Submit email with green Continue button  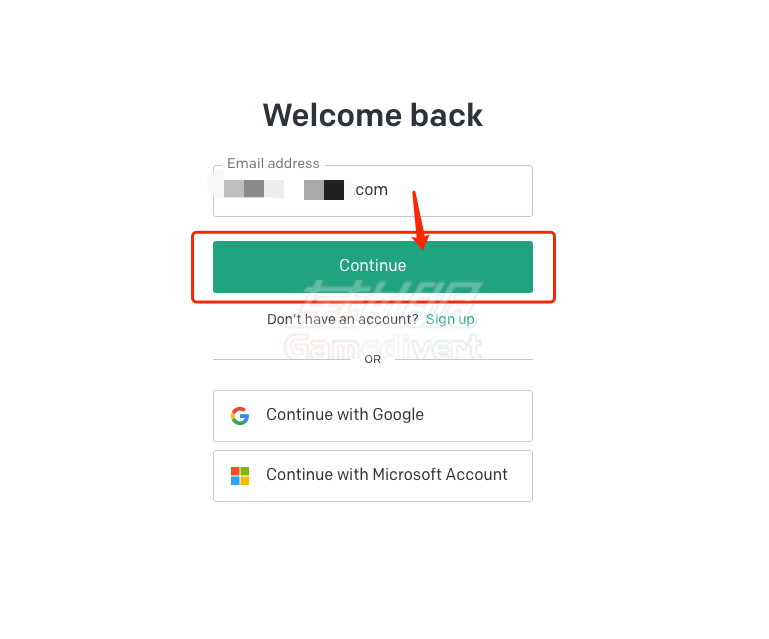(x=373, y=267)
